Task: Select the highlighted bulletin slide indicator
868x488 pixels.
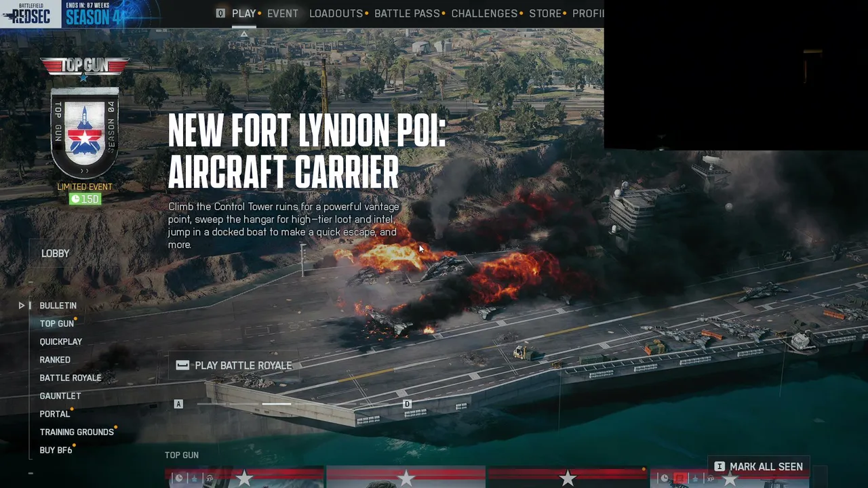Action: 277,404
